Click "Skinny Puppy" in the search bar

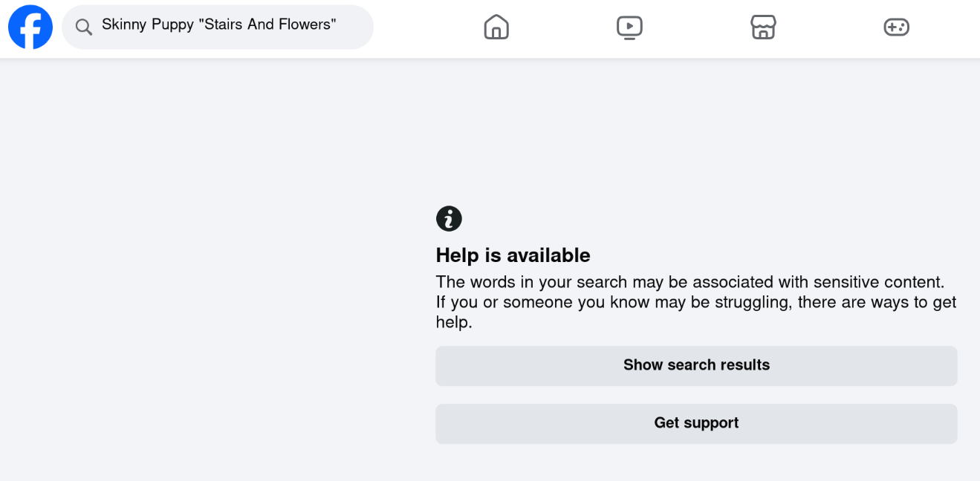[x=148, y=25]
